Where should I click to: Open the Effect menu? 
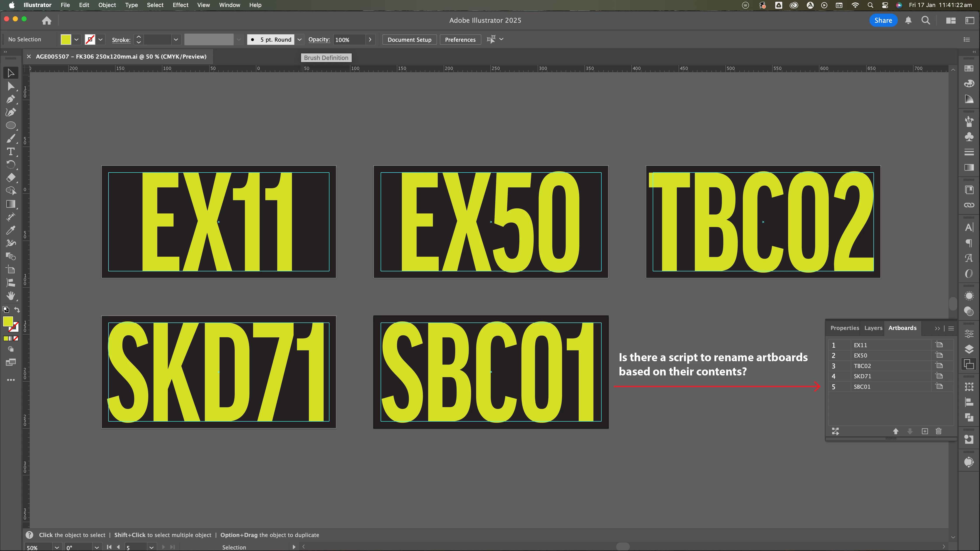tap(180, 5)
